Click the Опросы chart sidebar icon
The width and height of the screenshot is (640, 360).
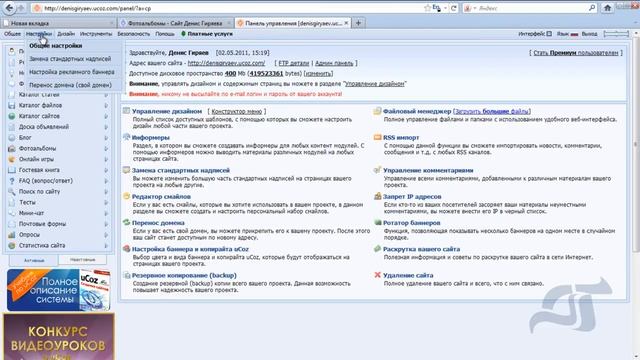tap(12, 235)
